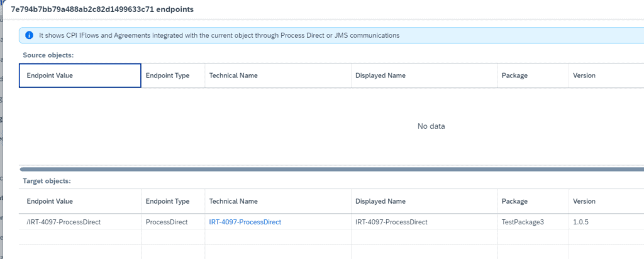
Task: Click the endpoints dialog title text
Action: (103, 9)
